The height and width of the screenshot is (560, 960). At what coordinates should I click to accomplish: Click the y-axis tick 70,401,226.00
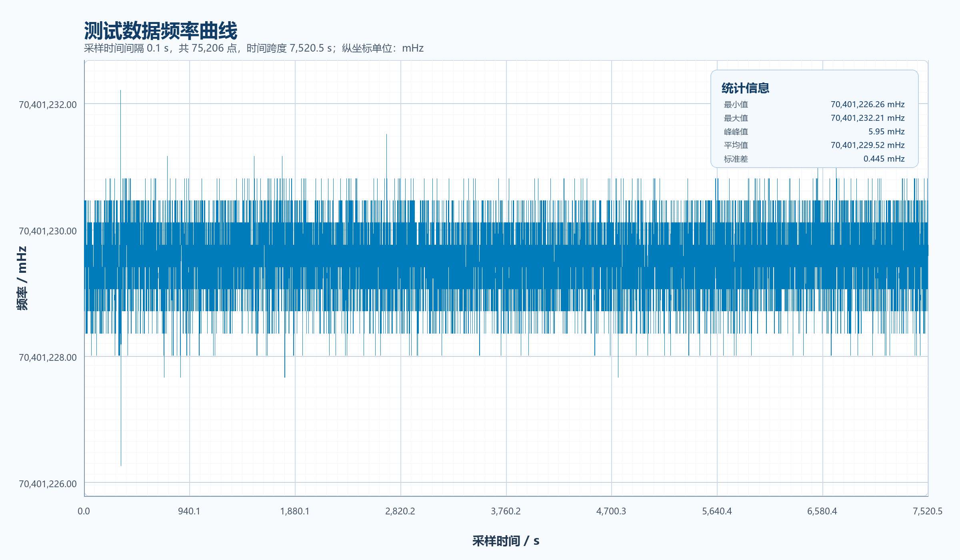point(48,484)
